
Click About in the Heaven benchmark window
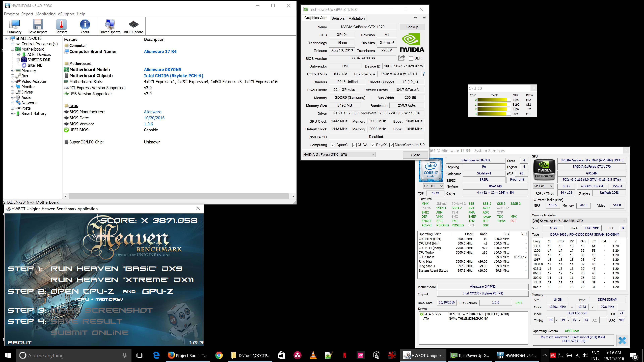pyautogui.click(x=19, y=343)
